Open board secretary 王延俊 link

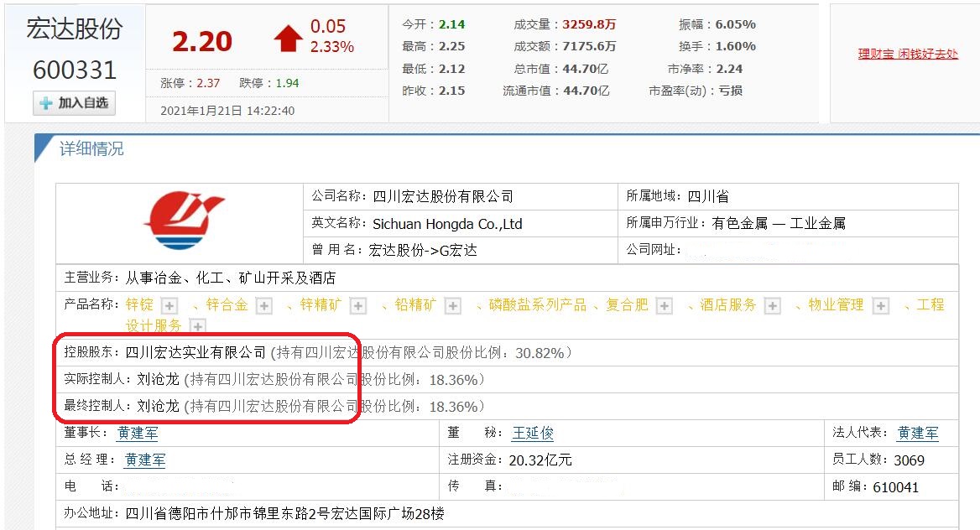point(533,433)
